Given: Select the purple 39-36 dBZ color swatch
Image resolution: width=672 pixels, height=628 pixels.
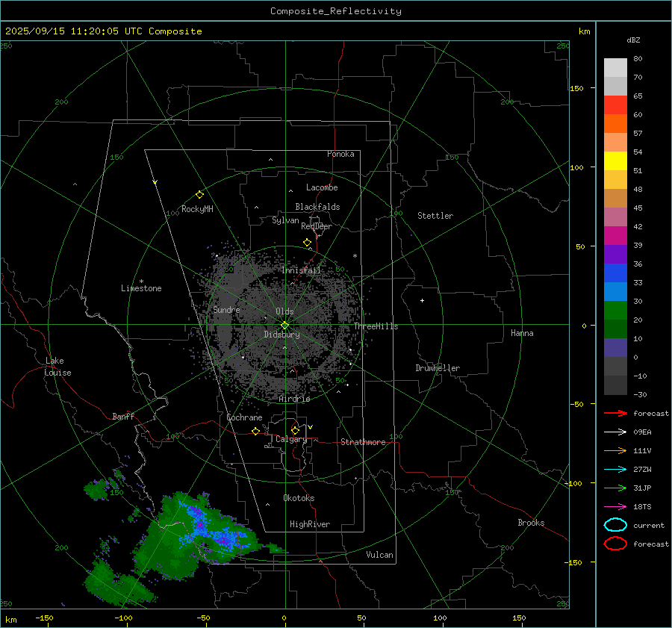Looking at the screenshot, I should 615,254.
